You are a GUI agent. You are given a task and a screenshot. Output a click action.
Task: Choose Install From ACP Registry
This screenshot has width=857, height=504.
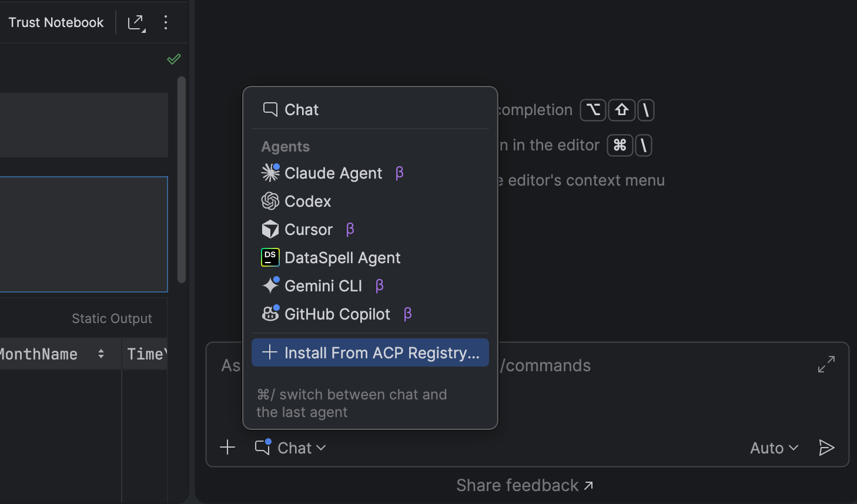(370, 352)
